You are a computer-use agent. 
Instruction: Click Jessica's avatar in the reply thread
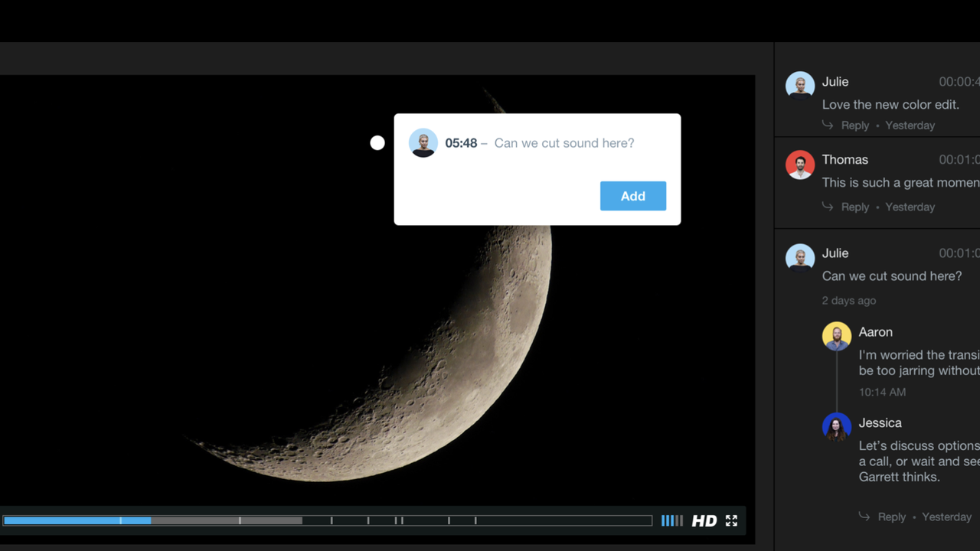click(x=837, y=426)
